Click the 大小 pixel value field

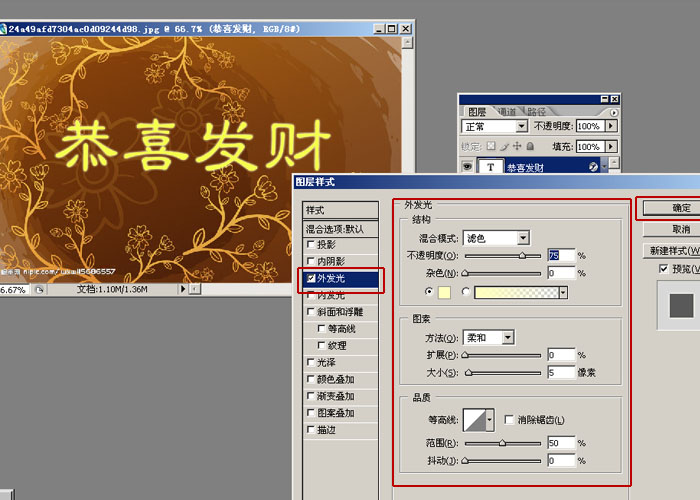(x=561, y=372)
